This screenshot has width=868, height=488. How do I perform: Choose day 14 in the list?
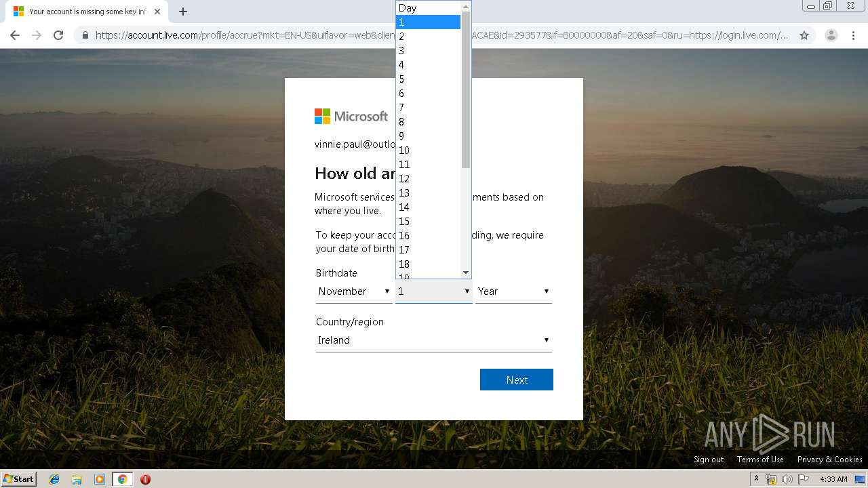tap(428, 207)
